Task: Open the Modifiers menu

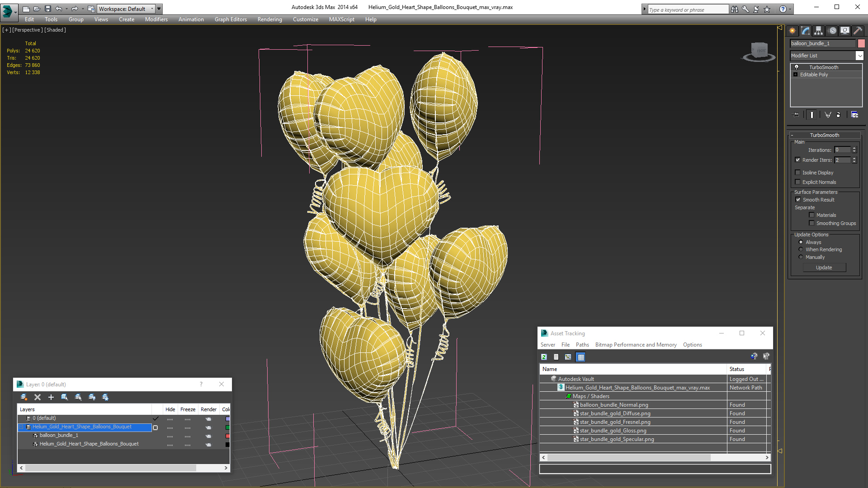Action: click(x=156, y=19)
